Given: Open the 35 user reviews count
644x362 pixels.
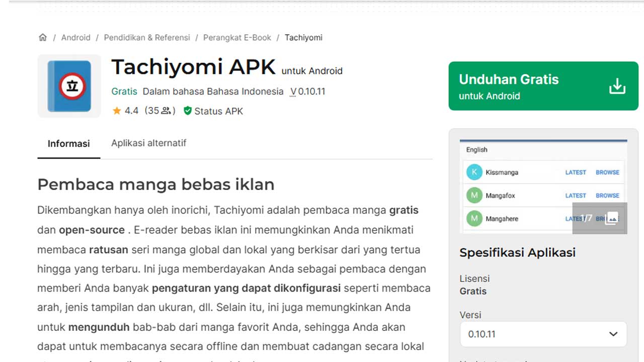Looking at the screenshot, I should click(x=160, y=111).
